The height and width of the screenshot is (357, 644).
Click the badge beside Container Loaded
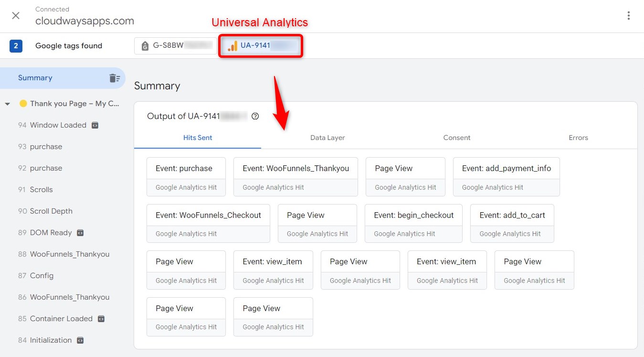[101, 318]
